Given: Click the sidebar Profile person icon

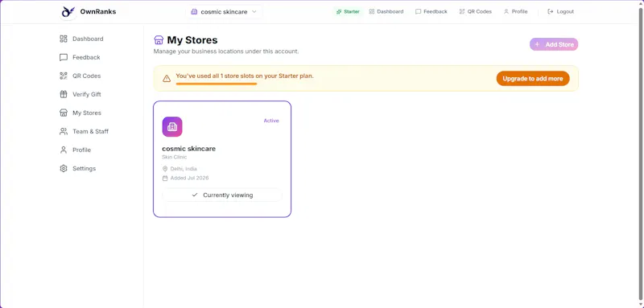Looking at the screenshot, I should 64,150.
